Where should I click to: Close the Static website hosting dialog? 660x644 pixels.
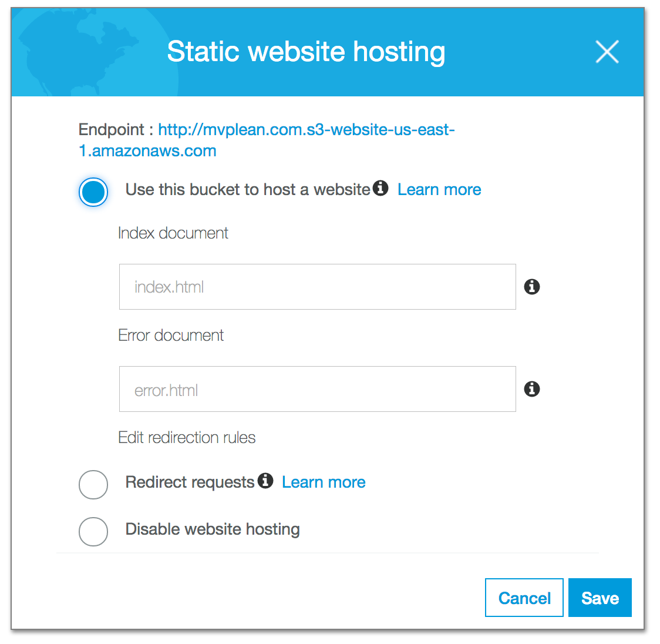click(x=607, y=52)
